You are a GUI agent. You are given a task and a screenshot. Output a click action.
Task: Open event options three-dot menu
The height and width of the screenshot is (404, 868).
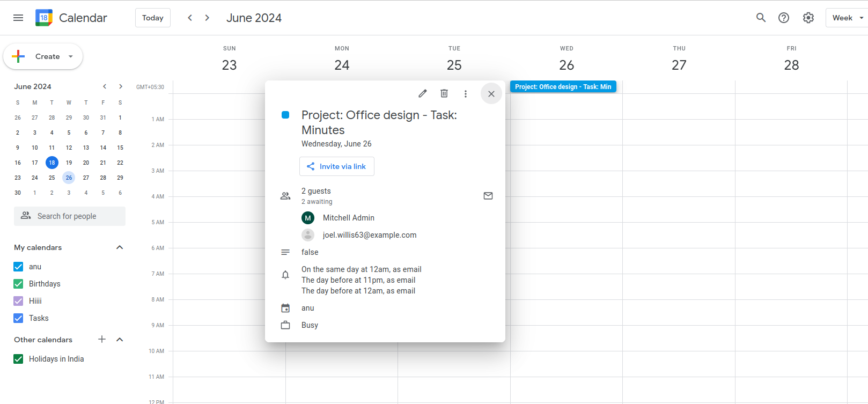(x=466, y=94)
